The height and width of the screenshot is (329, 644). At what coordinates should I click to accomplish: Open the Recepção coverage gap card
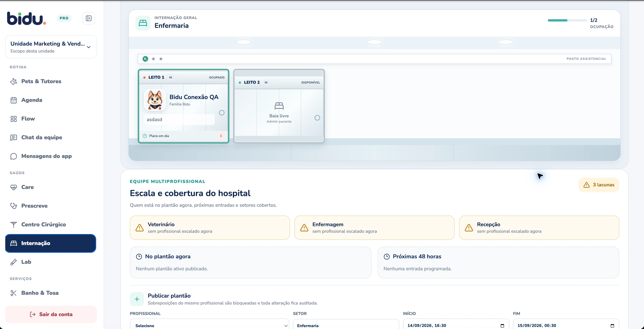point(539,227)
